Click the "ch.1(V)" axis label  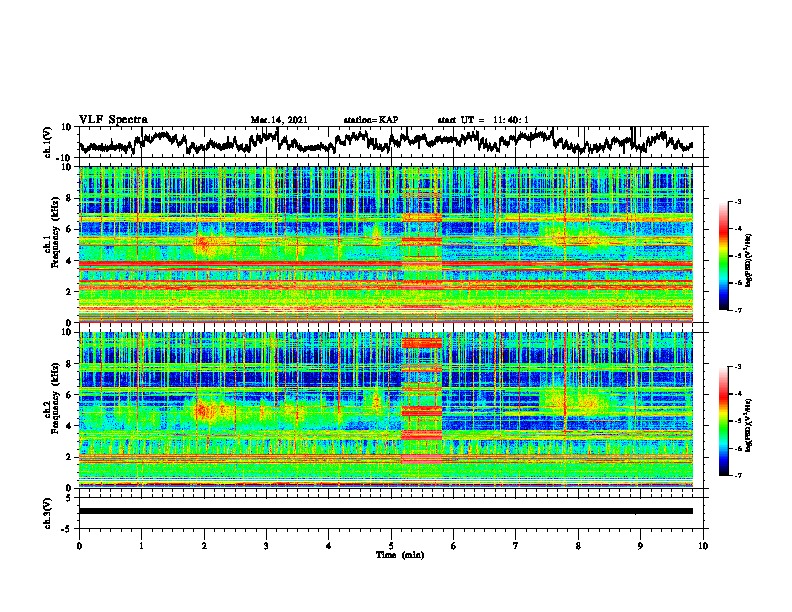coord(48,142)
